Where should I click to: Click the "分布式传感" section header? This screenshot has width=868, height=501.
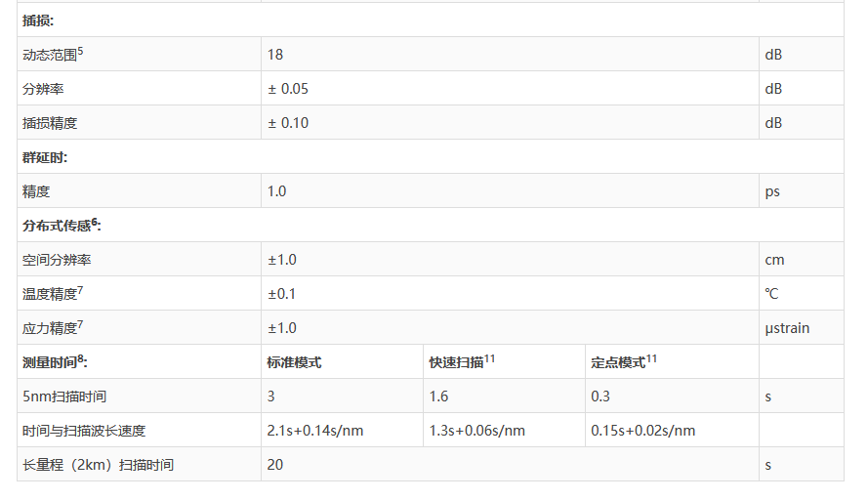(57, 226)
